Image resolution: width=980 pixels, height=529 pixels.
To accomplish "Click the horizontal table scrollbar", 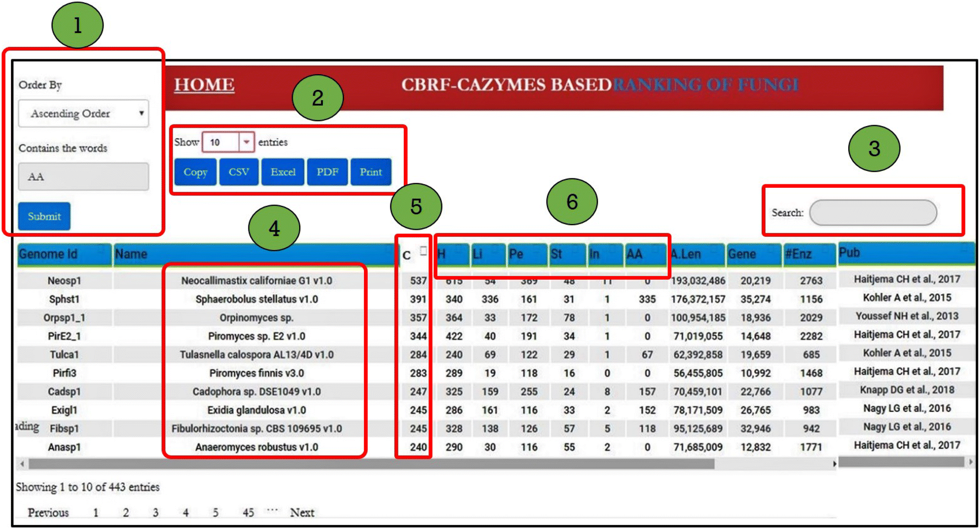I will click(371, 464).
